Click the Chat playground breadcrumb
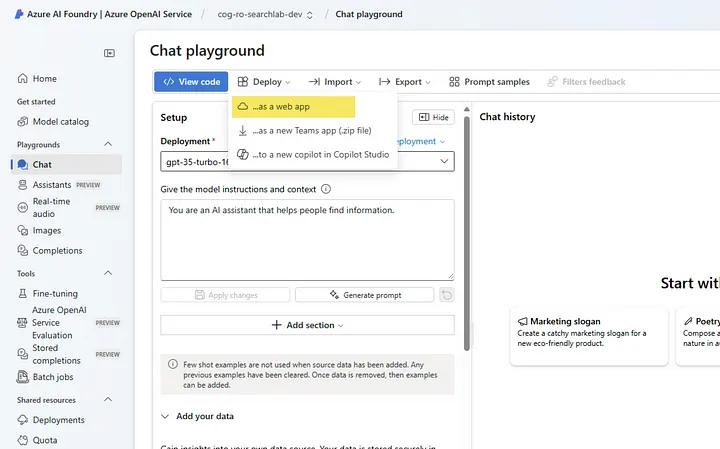This screenshot has height=449, width=720. pyautogui.click(x=369, y=14)
